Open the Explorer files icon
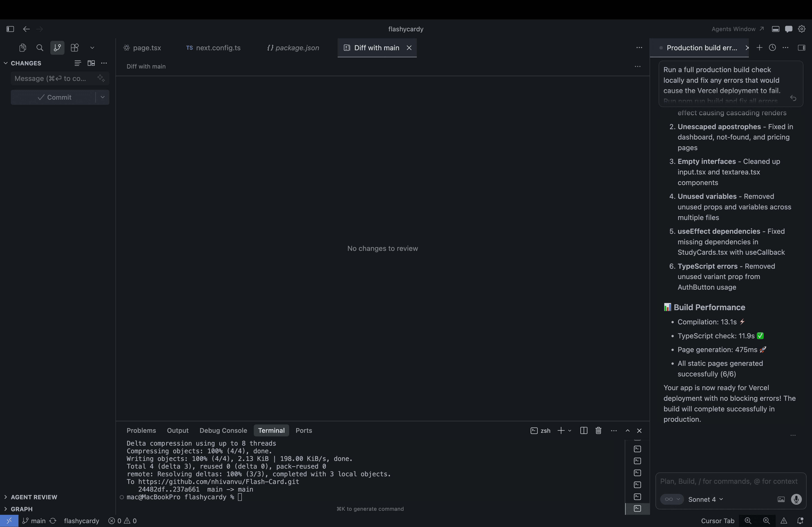Image resolution: width=812 pixels, height=527 pixels. (x=23, y=48)
